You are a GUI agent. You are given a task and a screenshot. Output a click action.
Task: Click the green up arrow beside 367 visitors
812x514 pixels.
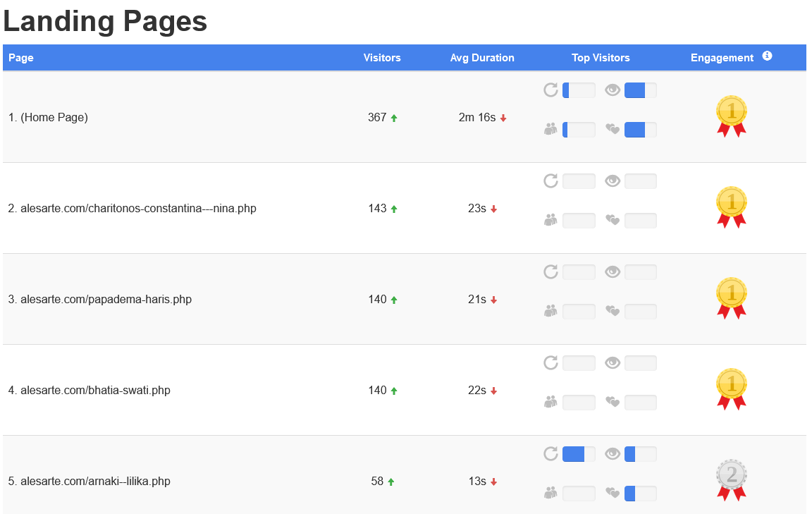coord(394,118)
